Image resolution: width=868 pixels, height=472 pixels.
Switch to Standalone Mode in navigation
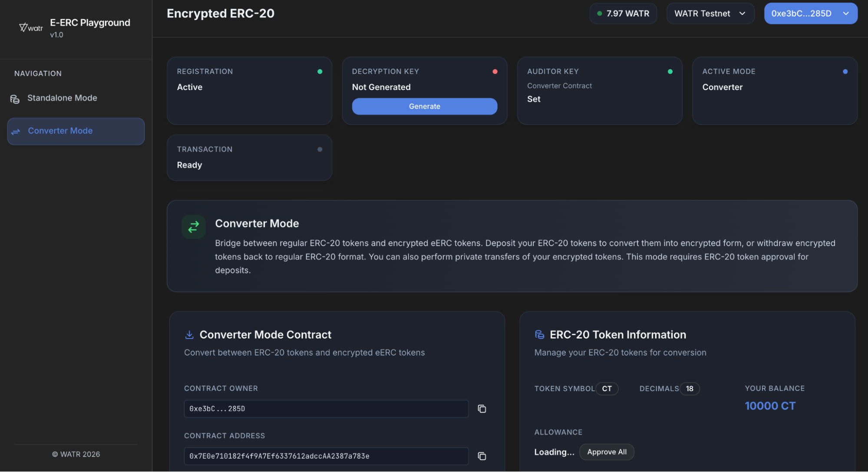[x=62, y=98]
